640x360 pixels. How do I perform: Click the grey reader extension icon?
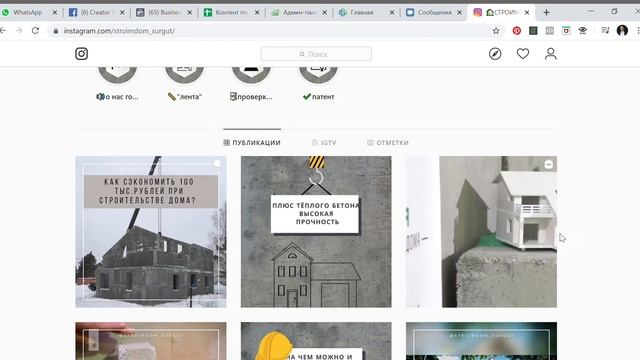point(550,31)
